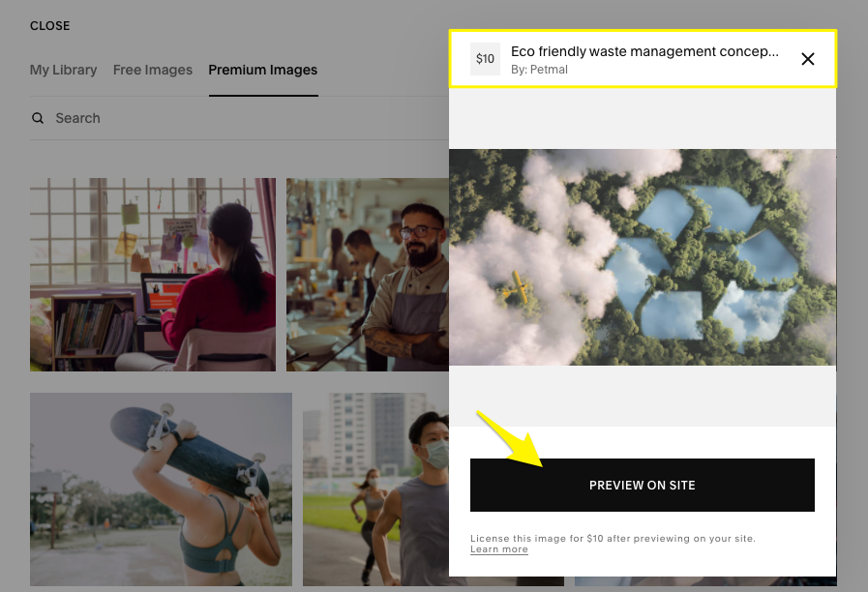Open the Free Images tab
The height and width of the screenshot is (592, 868).
point(153,70)
